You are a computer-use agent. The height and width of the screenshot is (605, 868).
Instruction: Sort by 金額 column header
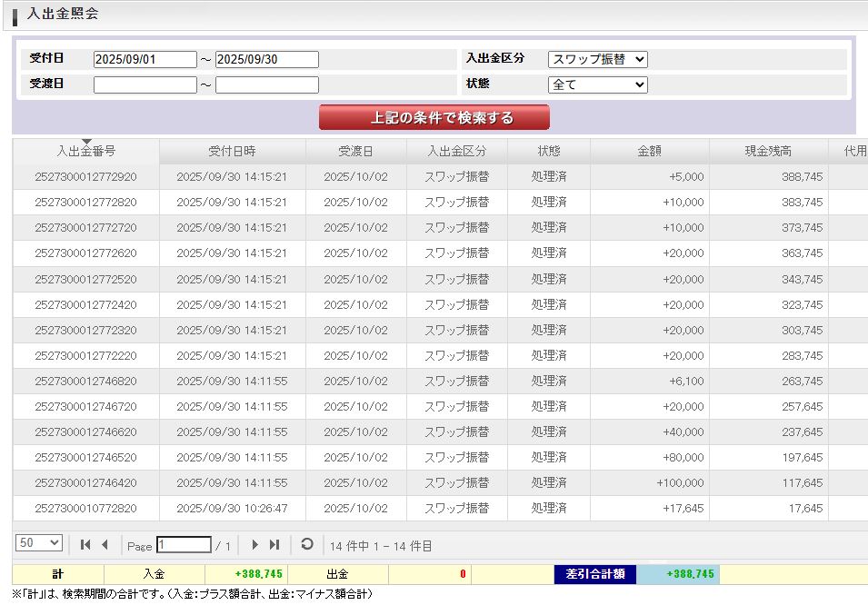point(649,152)
